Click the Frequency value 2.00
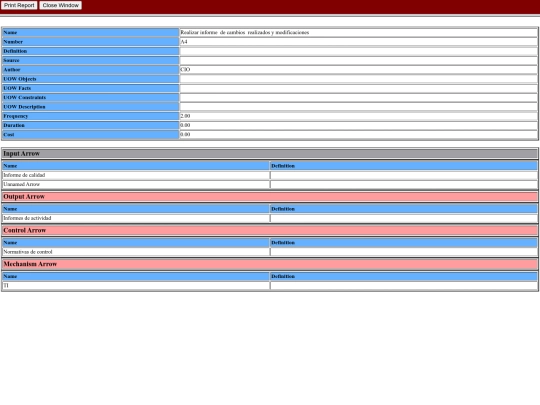Screen dimensions: 540x405 [x=185, y=116]
